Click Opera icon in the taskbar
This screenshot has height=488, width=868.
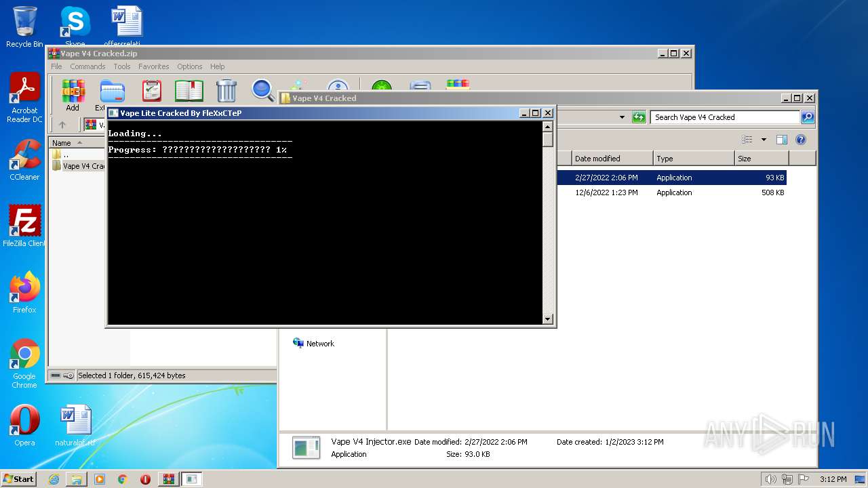point(145,479)
